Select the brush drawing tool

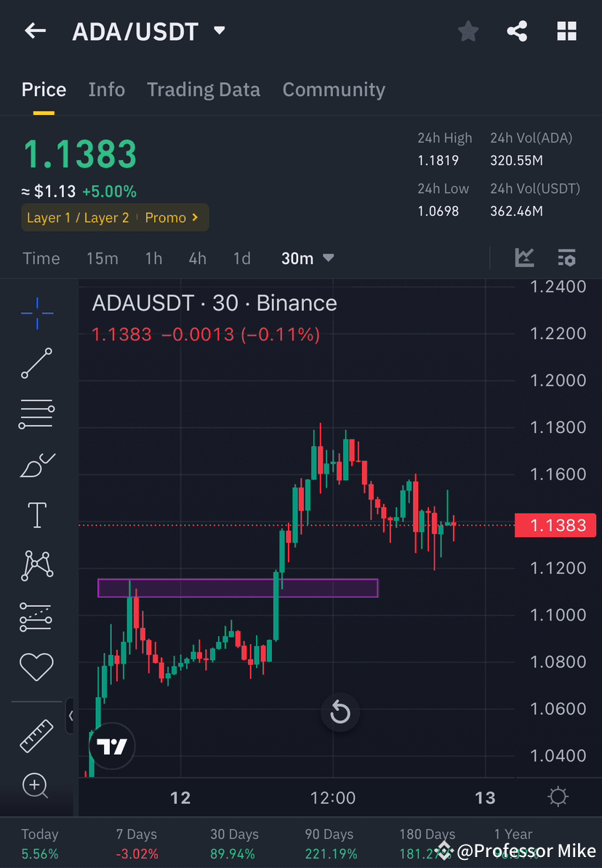click(36, 465)
